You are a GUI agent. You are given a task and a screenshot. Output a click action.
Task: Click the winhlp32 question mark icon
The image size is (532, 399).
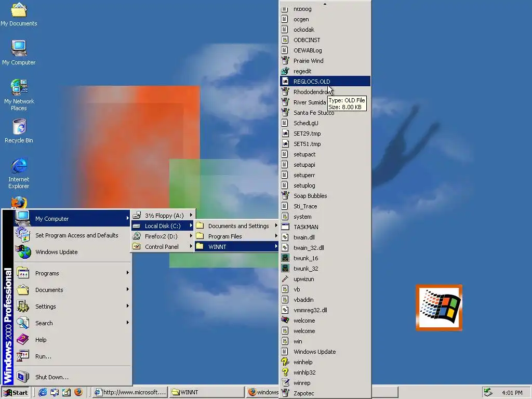(x=285, y=373)
